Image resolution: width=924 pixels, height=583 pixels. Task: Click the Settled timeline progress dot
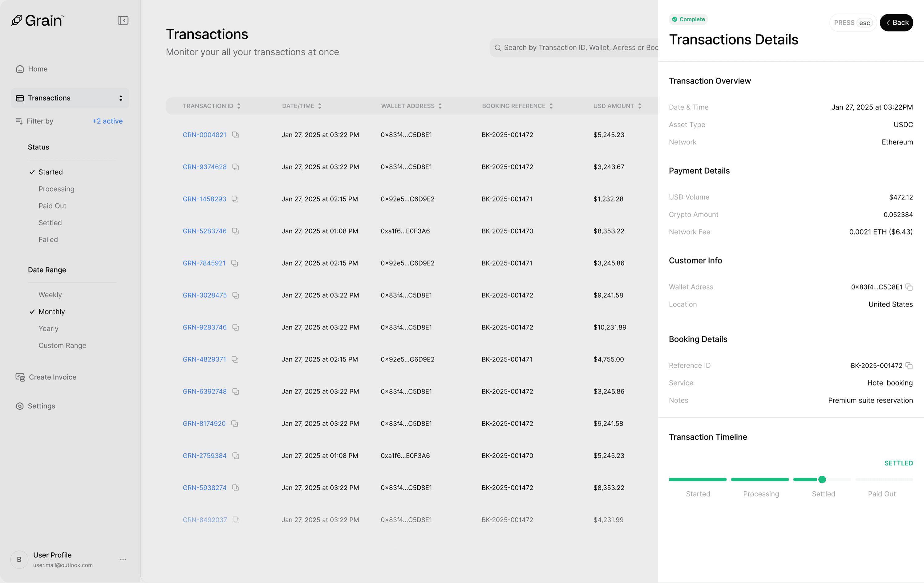tap(821, 479)
